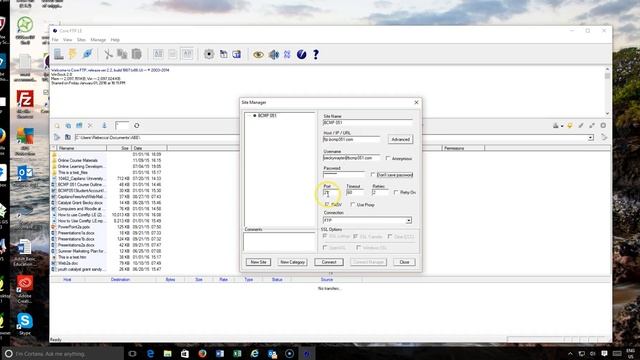The height and width of the screenshot is (360, 640).
Task: Select BCMP 051 site in tree
Action: tap(267, 116)
